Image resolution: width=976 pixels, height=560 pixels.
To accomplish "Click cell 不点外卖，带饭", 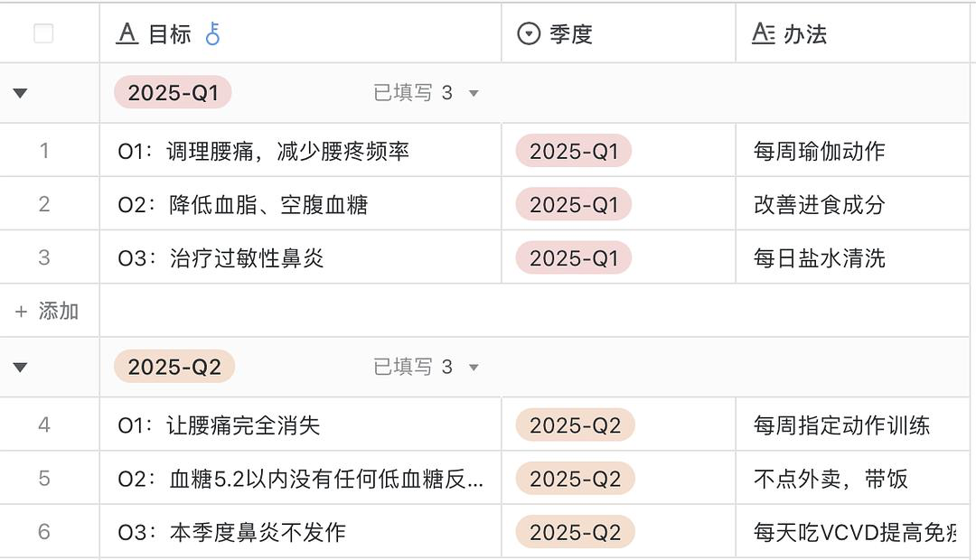I will coord(852,479).
